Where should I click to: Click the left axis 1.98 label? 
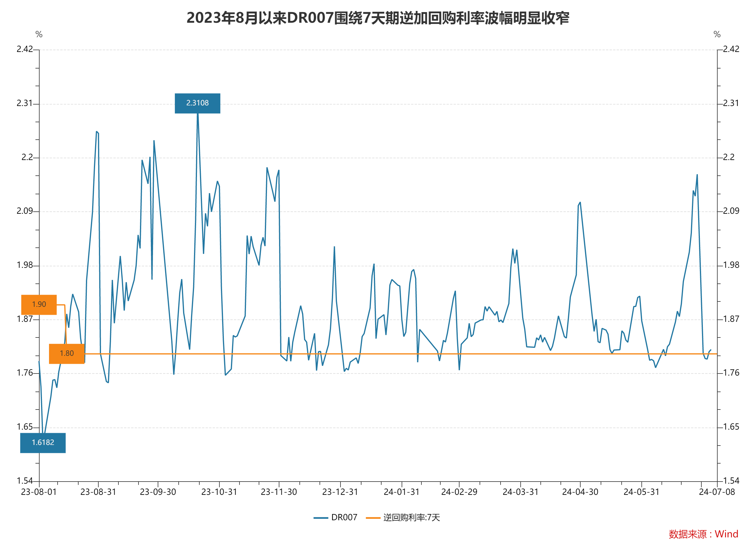[x=25, y=265]
